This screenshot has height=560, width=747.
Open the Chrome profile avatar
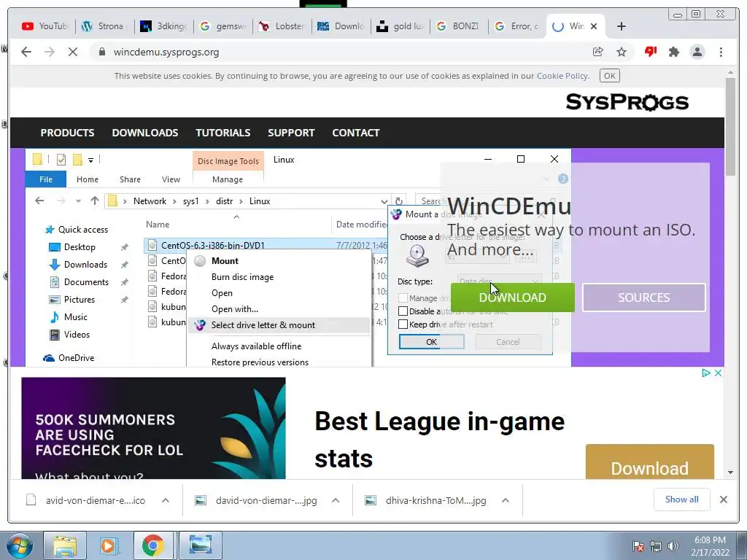[x=697, y=52]
